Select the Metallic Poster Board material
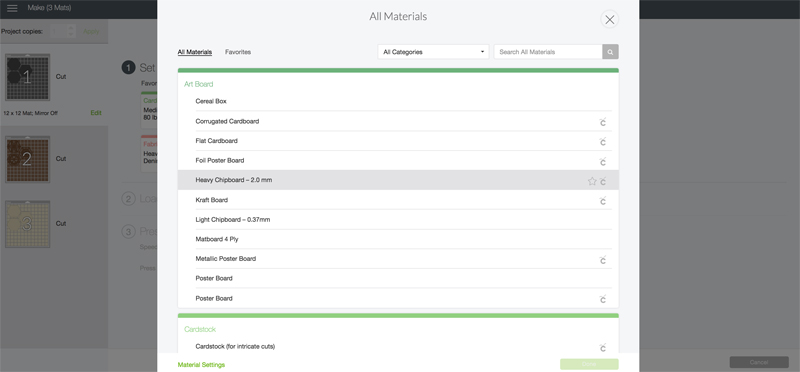The image size is (800, 372). (x=398, y=259)
